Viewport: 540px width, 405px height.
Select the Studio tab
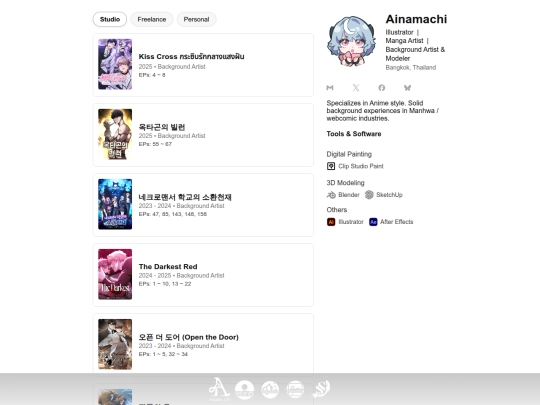coord(110,19)
